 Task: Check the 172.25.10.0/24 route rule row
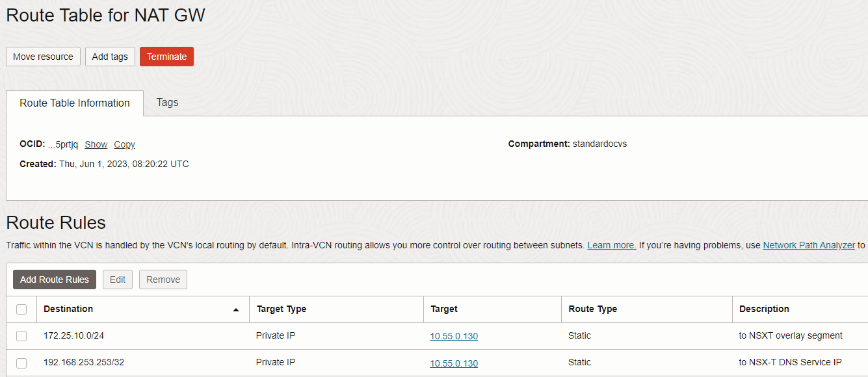pos(21,335)
